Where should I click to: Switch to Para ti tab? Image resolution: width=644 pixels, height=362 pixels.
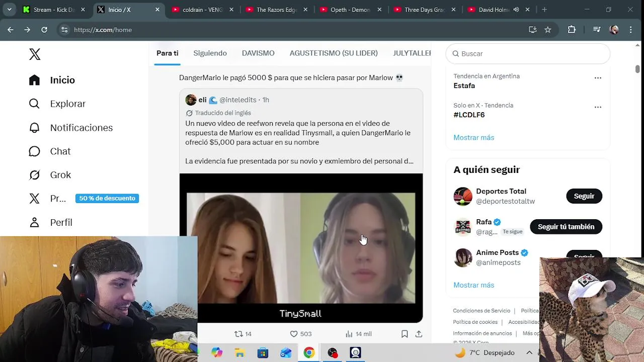(168, 53)
